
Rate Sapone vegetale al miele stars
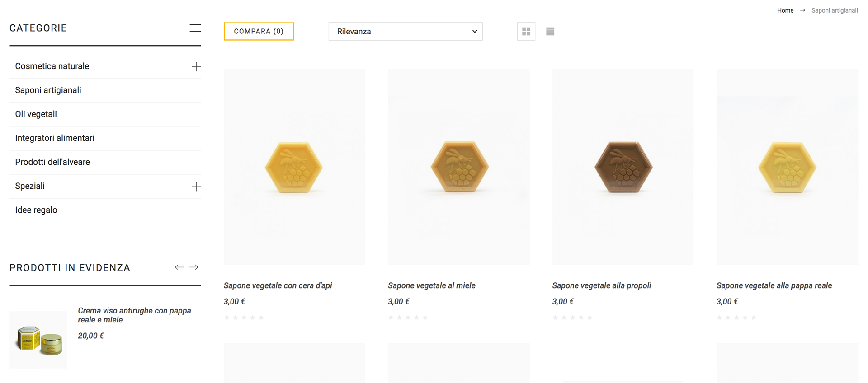click(x=408, y=318)
